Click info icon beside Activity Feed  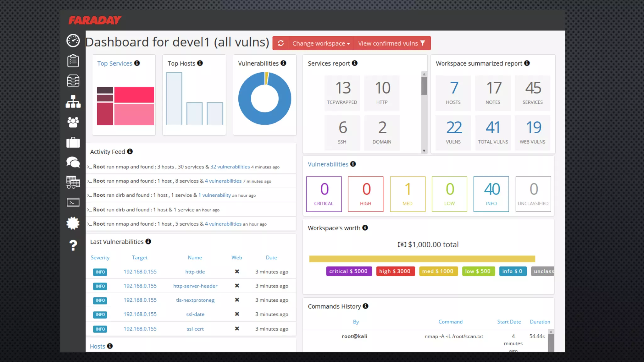click(130, 151)
